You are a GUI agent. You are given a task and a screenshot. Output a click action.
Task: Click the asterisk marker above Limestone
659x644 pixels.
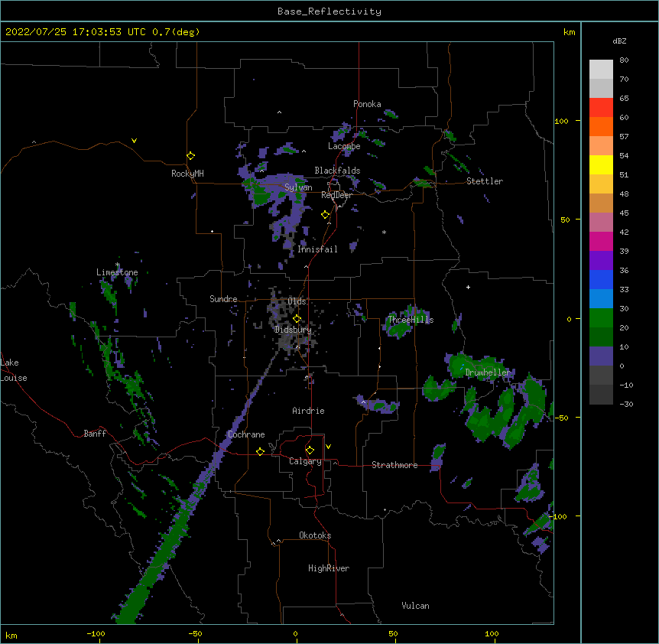click(x=117, y=265)
